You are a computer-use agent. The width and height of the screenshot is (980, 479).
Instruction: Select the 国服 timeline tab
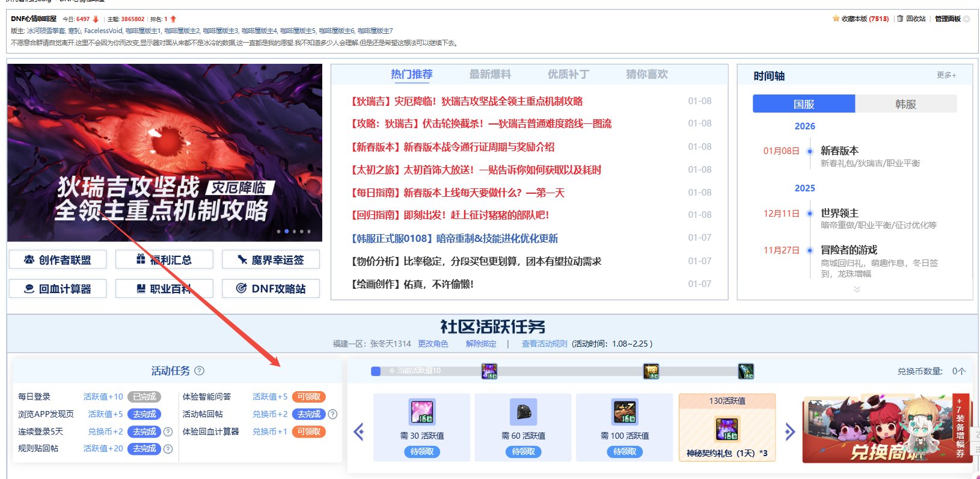(804, 104)
